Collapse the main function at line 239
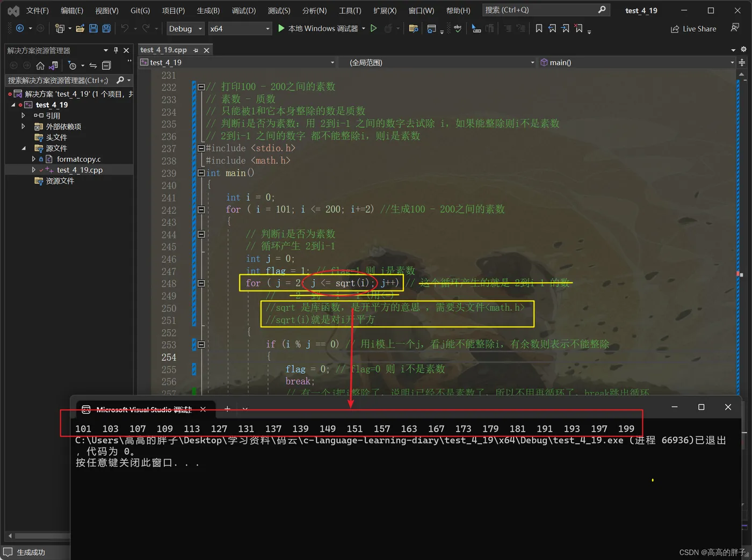 click(x=201, y=173)
